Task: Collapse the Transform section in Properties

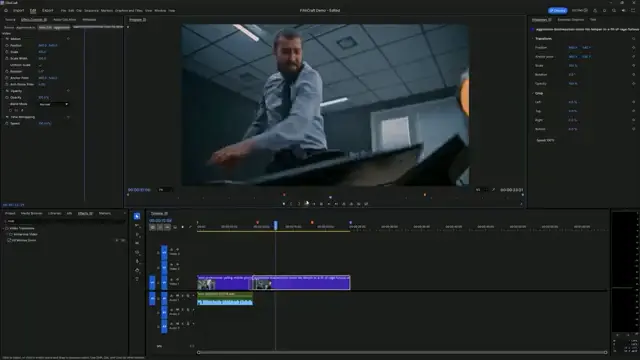Action: click(533, 39)
